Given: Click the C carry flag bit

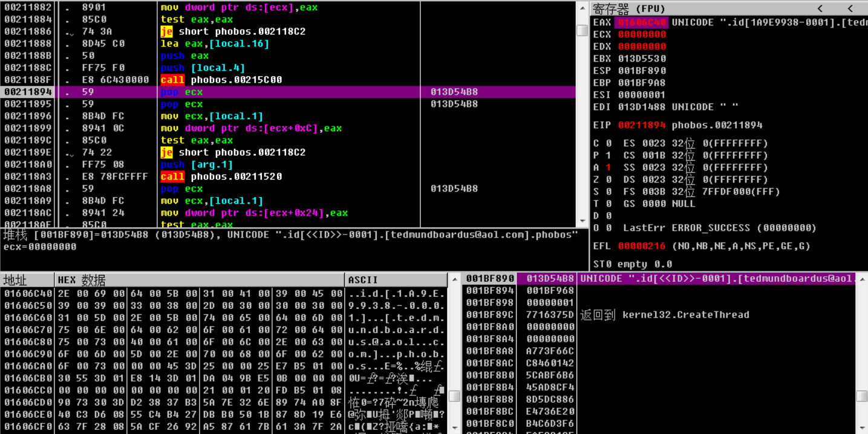Looking at the screenshot, I should pyautogui.click(x=608, y=143).
